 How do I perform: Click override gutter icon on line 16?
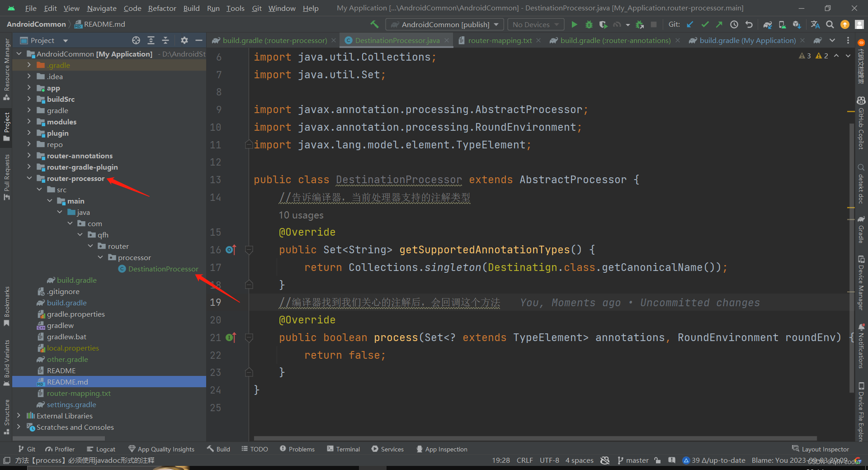click(x=231, y=250)
